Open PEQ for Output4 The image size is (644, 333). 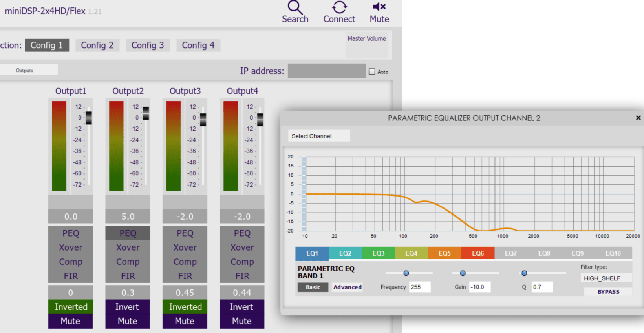point(242,233)
